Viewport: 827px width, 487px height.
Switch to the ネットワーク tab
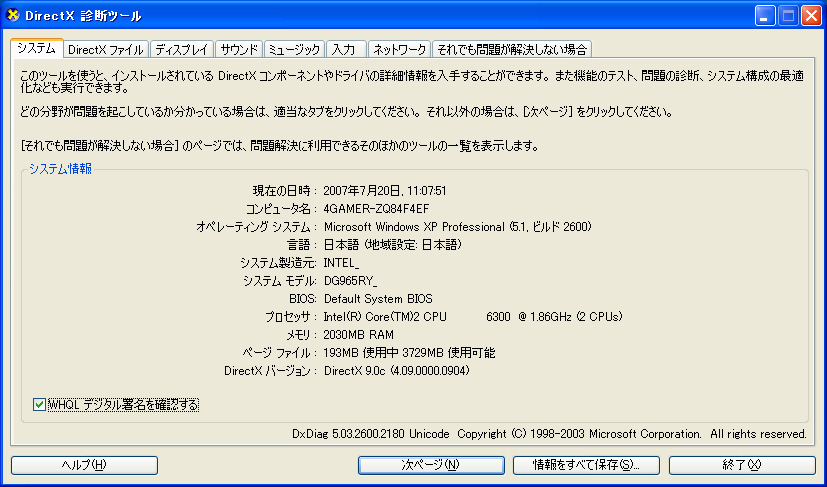[399, 50]
